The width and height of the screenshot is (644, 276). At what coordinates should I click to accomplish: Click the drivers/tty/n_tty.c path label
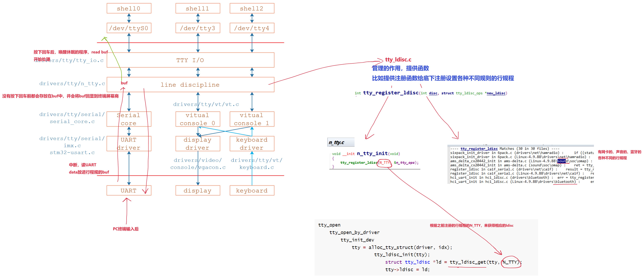pyautogui.click(x=72, y=83)
